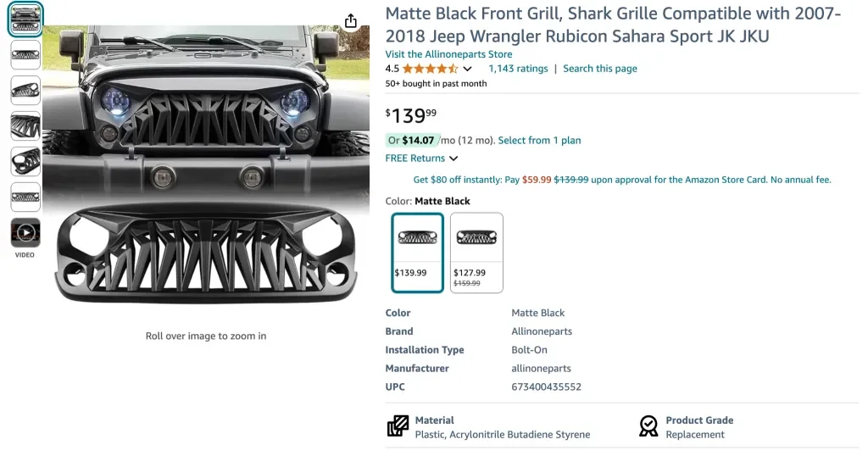Show the fifth product image thumbnail
The image size is (868, 456).
[25, 161]
